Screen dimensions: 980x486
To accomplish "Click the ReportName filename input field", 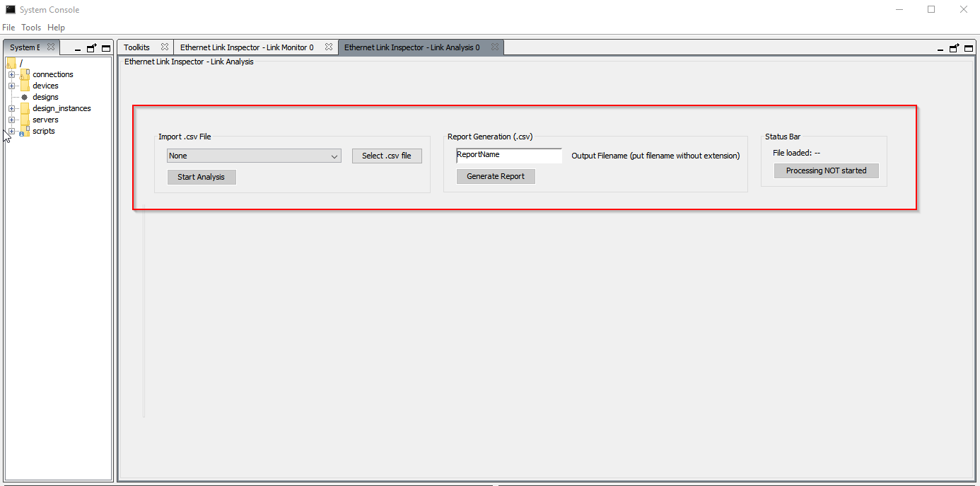I will [509, 155].
